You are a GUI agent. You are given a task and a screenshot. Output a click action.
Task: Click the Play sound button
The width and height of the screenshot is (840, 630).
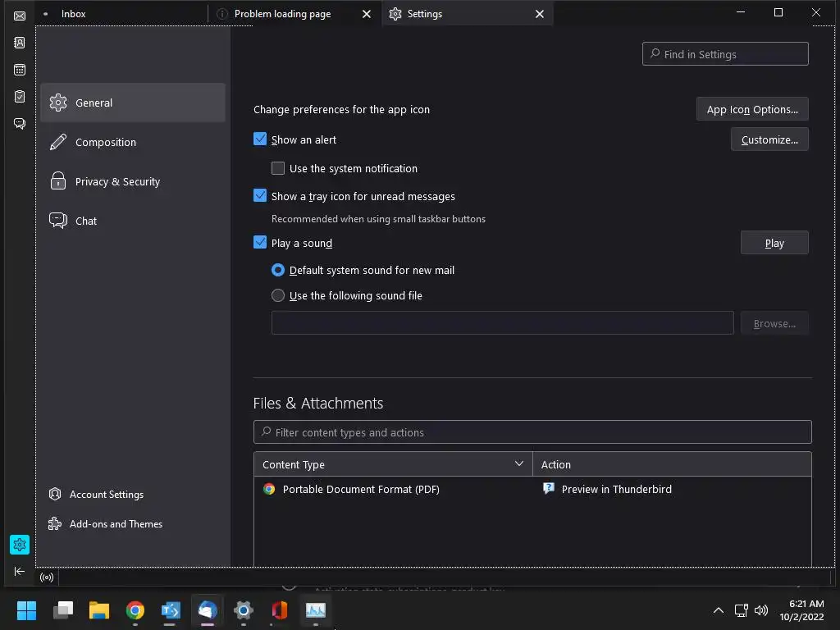point(774,243)
